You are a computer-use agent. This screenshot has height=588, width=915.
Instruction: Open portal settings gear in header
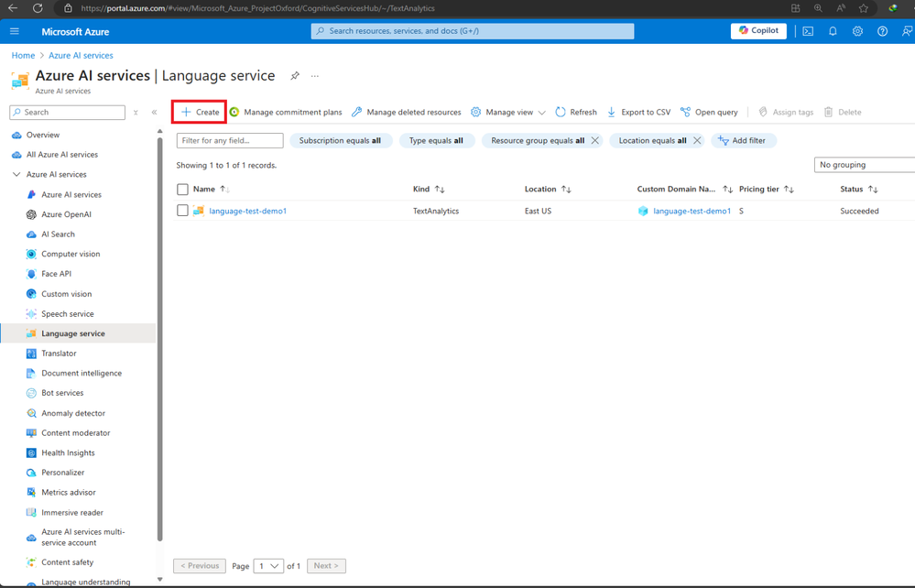857,31
